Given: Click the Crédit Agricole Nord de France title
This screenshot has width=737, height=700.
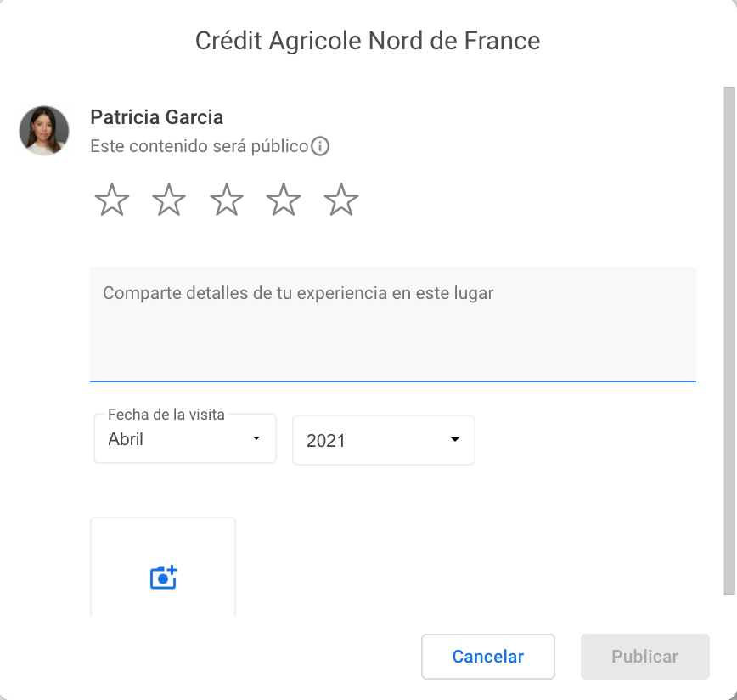Looking at the screenshot, I should coord(368,41).
